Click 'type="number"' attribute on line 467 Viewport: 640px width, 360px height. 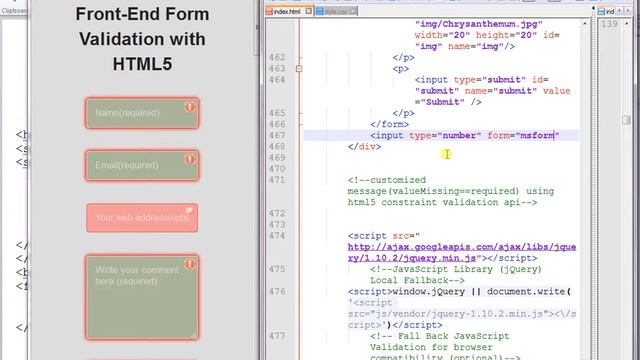pos(445,135)
